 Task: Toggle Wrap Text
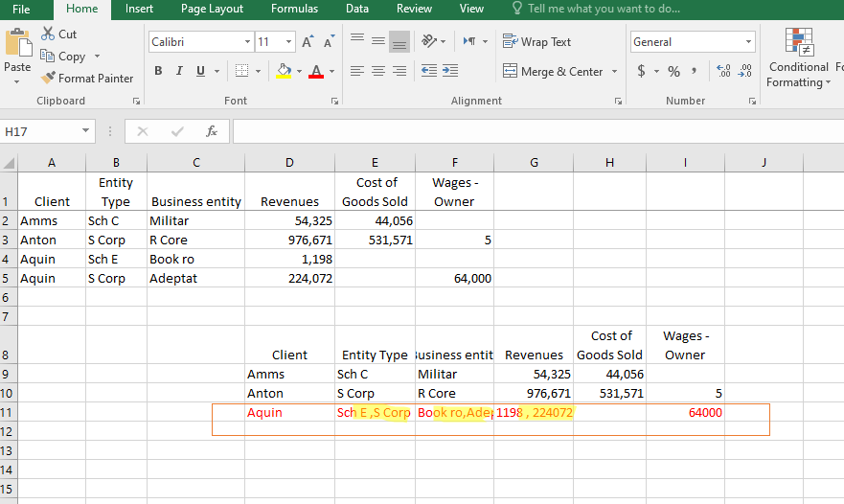pos(536,41)
